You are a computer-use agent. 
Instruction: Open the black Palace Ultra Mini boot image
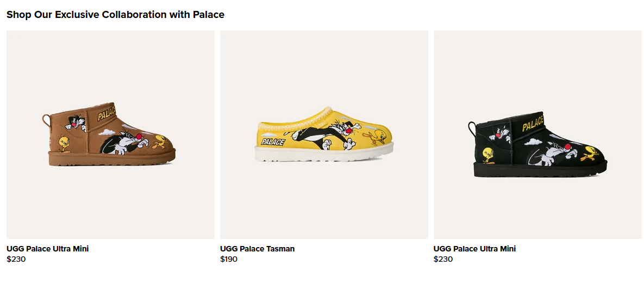(x=537, y=134)
